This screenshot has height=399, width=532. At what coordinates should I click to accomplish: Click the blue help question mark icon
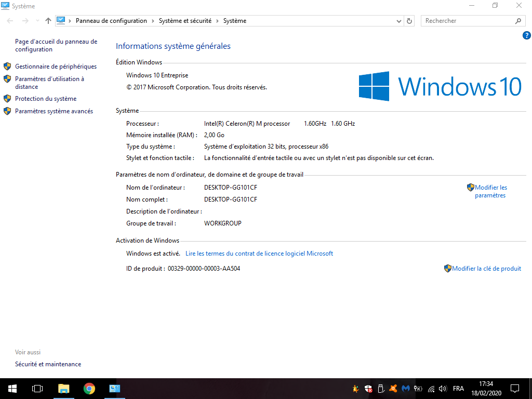click(x=526, y=35)
